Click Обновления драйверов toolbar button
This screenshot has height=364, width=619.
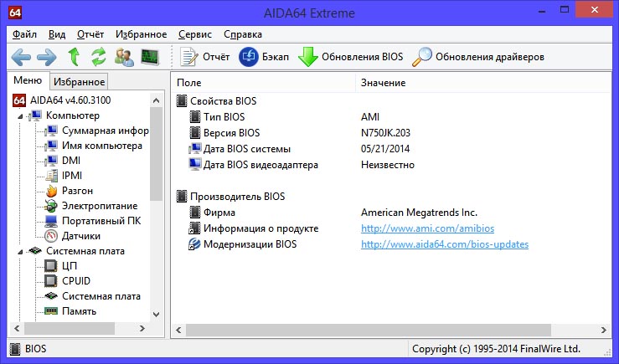(478, 57)
